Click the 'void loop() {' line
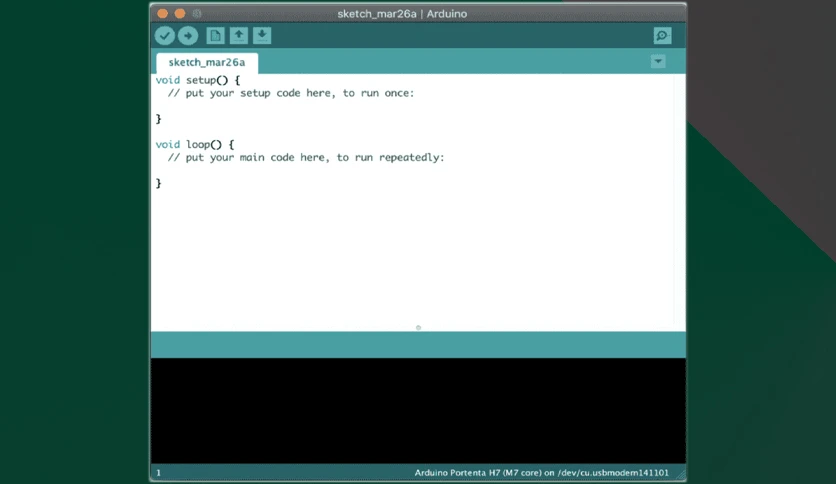This screenshot has height=484, width=836. click(195, 144)
